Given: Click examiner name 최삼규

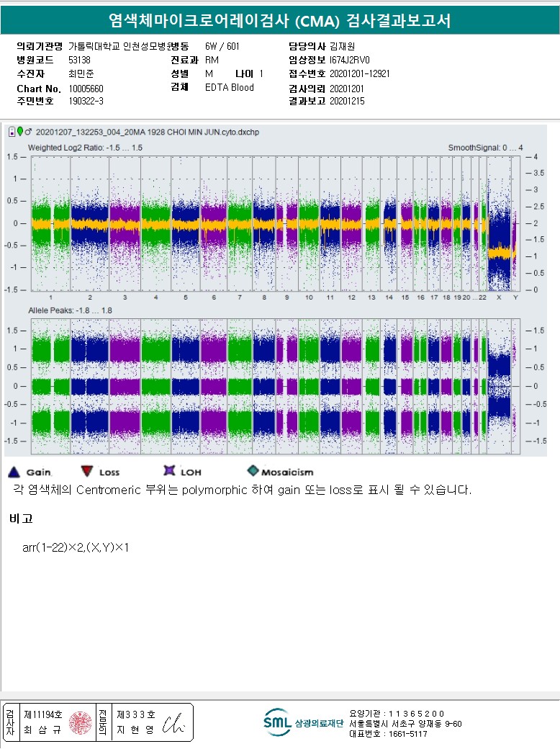Looking at the screenshot, I should [x=42, y=730].
